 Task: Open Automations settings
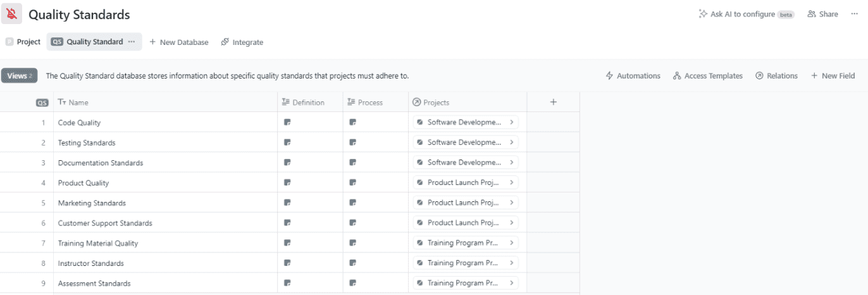(x=633, y=76)
